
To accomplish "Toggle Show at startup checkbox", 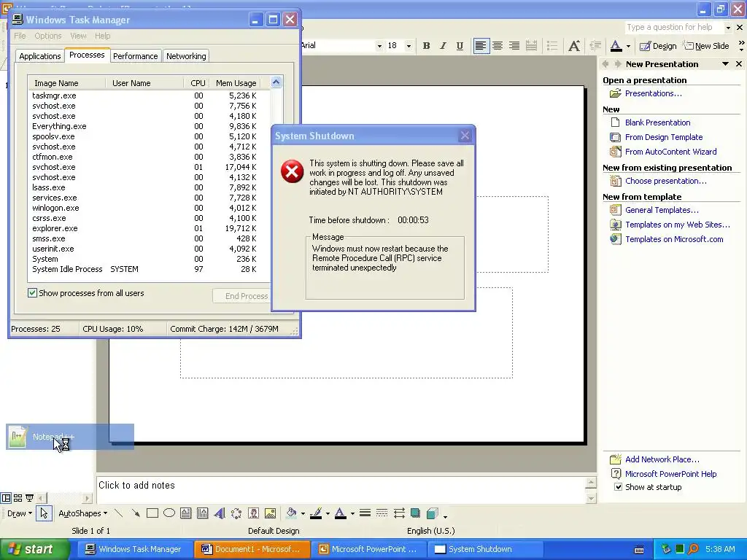I will coord(618,486).
